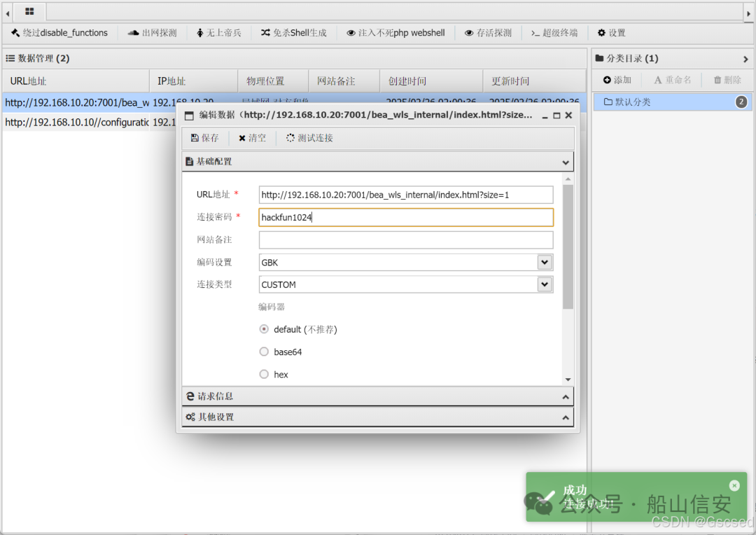Close the 编辑数据 dialog

tap(568, 116)
